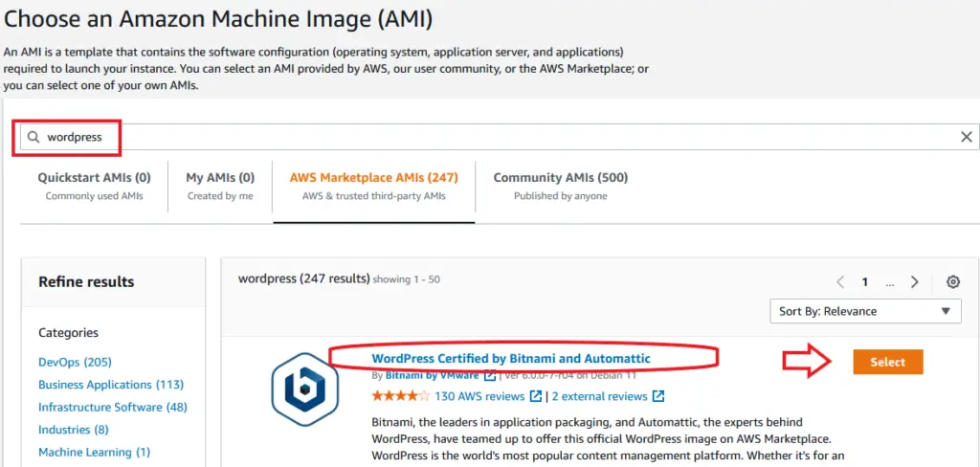Filter by Industries (8) category

(74, 430)
